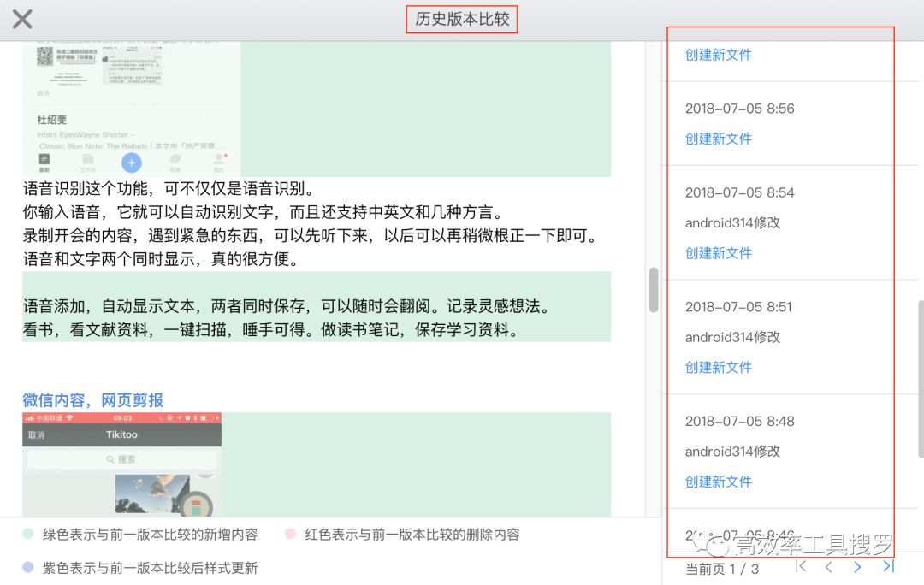Image resolution: width=924 pixels, height=585 pixels.
Task: Click the line starting 录制开会的内容
Action: [x=311, y=236]
